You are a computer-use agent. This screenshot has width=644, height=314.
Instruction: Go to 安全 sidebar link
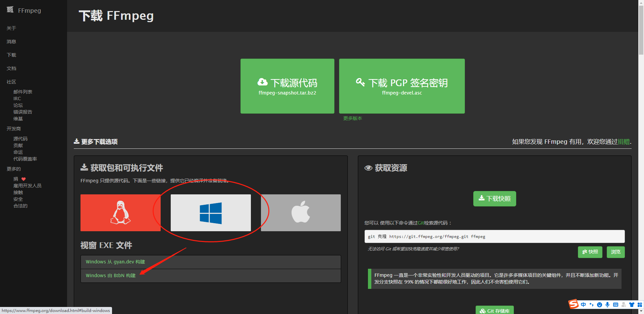18,199
